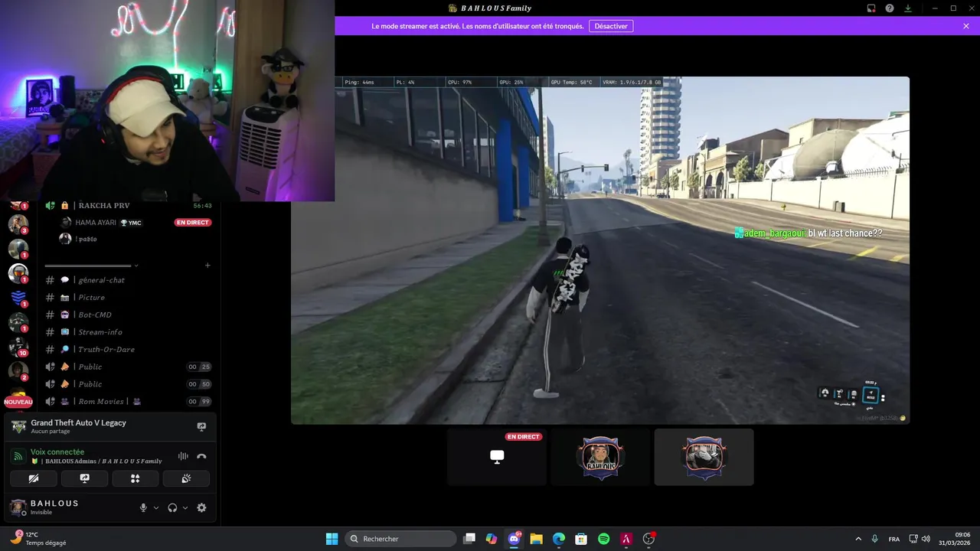Share Grand Theft Auto V screen icon
980x551 pixels.
coord(201,426)
